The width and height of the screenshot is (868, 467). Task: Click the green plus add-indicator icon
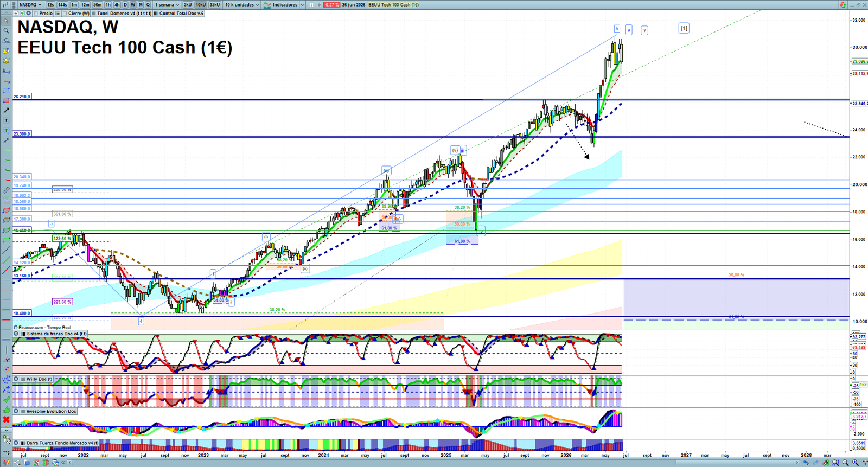click(x=22, y=13)
